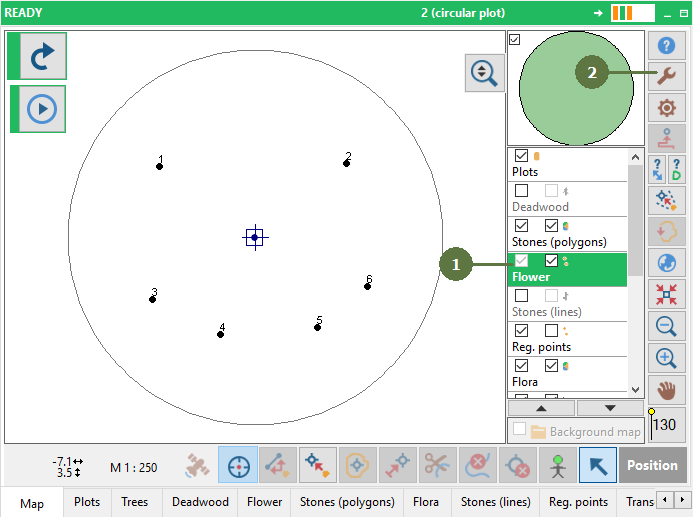Screen dimensions: 693x517
Task: Click the red zoom-to-extent arrows icon
Action: 667,294
